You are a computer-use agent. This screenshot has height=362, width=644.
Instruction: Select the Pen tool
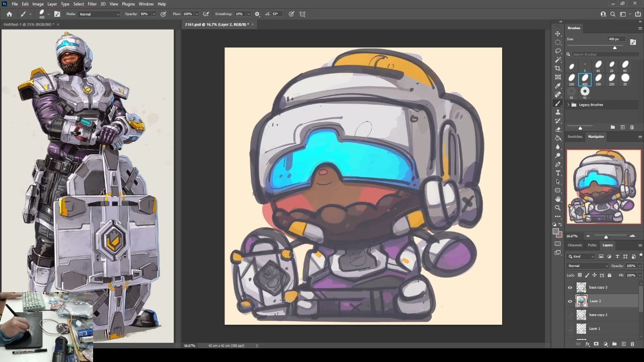pyautogui.click(x=557, y=164)
